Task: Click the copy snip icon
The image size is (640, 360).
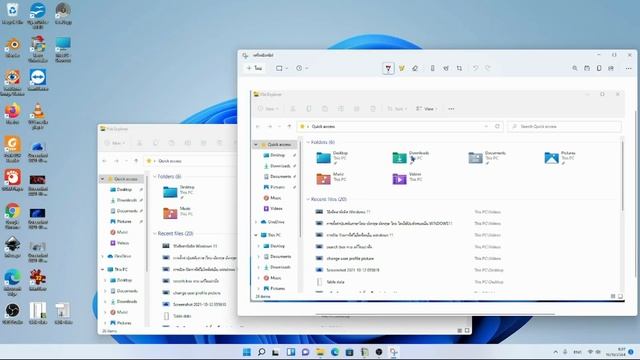Action: pos(599,68)
